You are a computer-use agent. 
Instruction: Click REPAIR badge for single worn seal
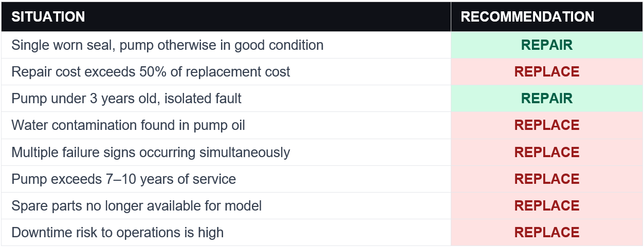(547, 45)
